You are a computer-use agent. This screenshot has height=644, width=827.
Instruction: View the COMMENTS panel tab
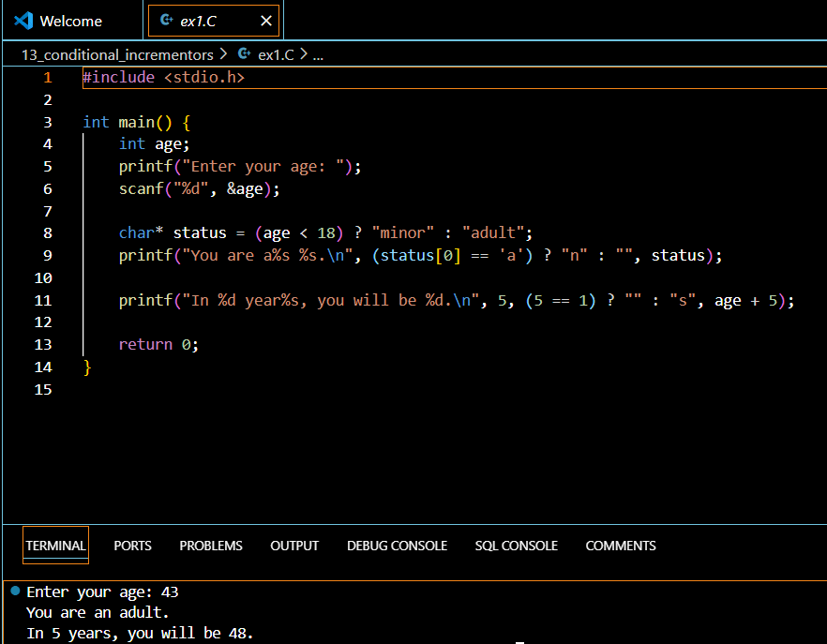pos(620,546)
